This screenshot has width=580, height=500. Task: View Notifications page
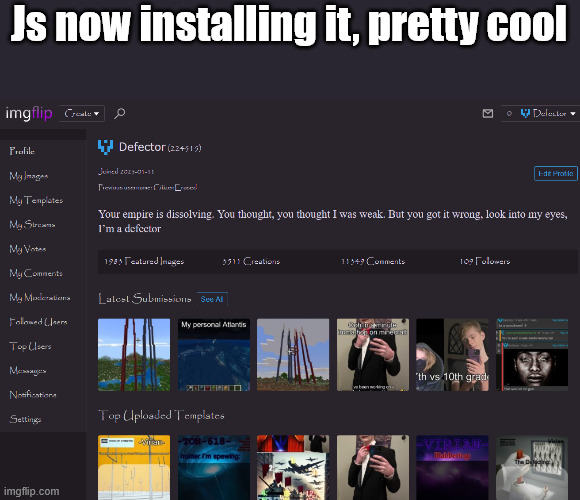point(33,395)
